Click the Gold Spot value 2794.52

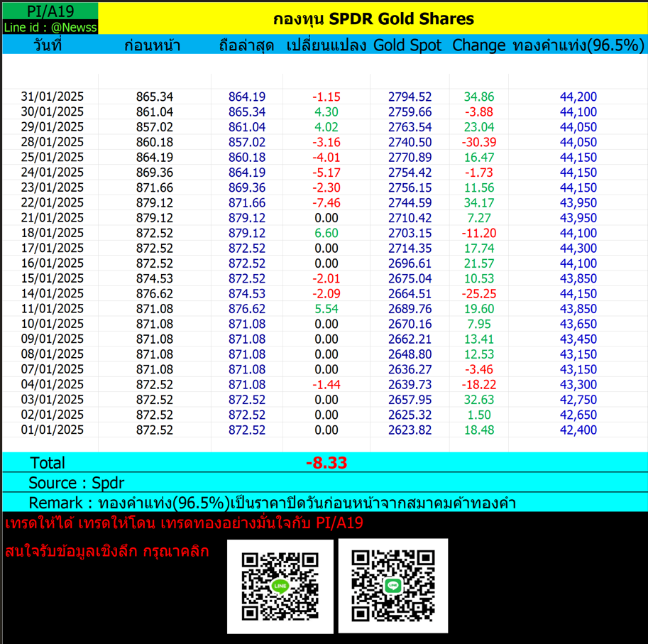tap(410, 97)
